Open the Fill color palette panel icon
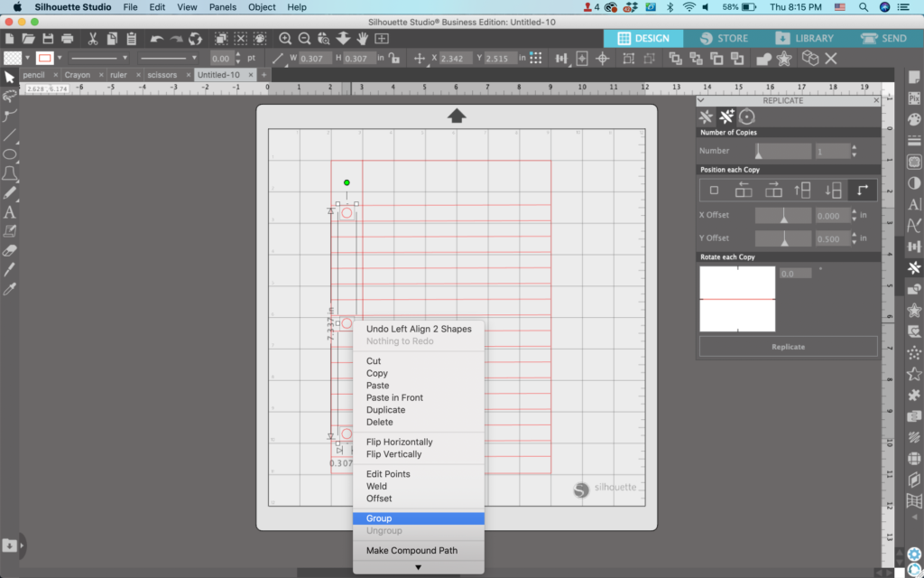This screenshot has width=924, height=578. (914, 120)
